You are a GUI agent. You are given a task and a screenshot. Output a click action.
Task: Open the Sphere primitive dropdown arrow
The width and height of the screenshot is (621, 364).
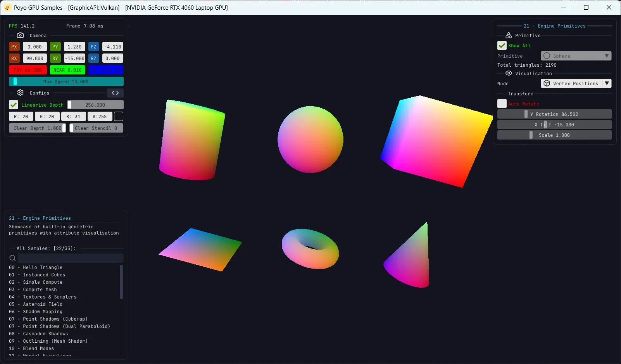(607, 56)
